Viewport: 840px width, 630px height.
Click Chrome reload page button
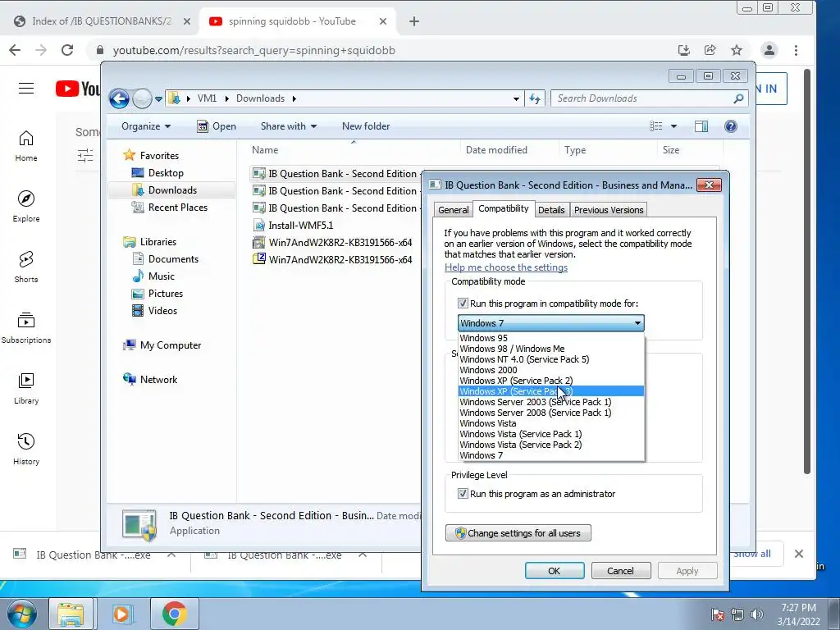point(67,50)
